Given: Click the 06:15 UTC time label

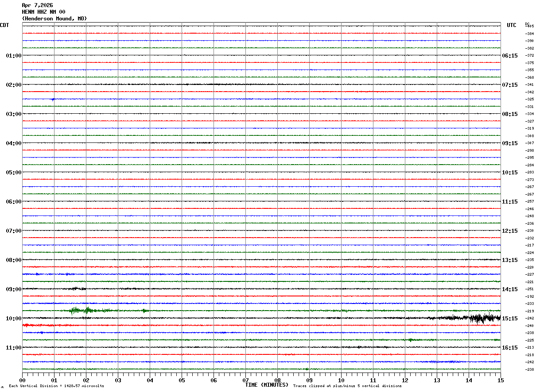Looking at the screenshot, I should 509,56.
